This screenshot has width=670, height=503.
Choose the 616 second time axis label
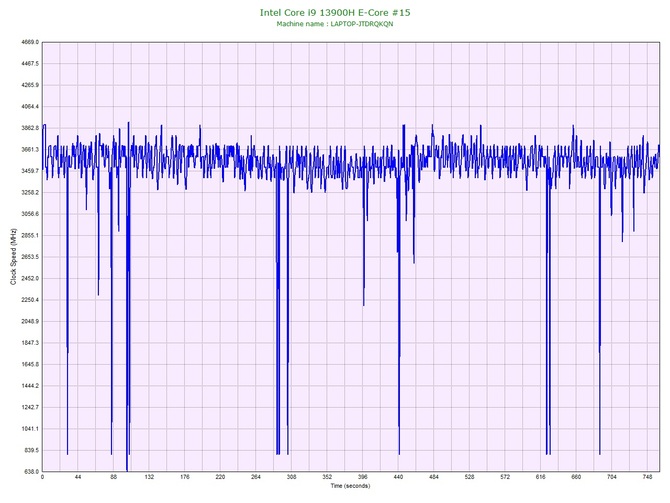540,477
